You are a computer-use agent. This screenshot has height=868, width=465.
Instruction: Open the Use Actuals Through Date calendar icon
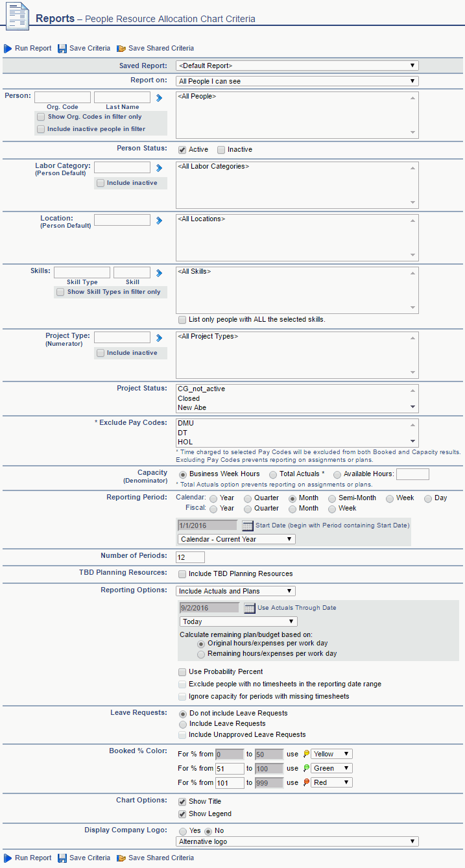coord(250,608)
